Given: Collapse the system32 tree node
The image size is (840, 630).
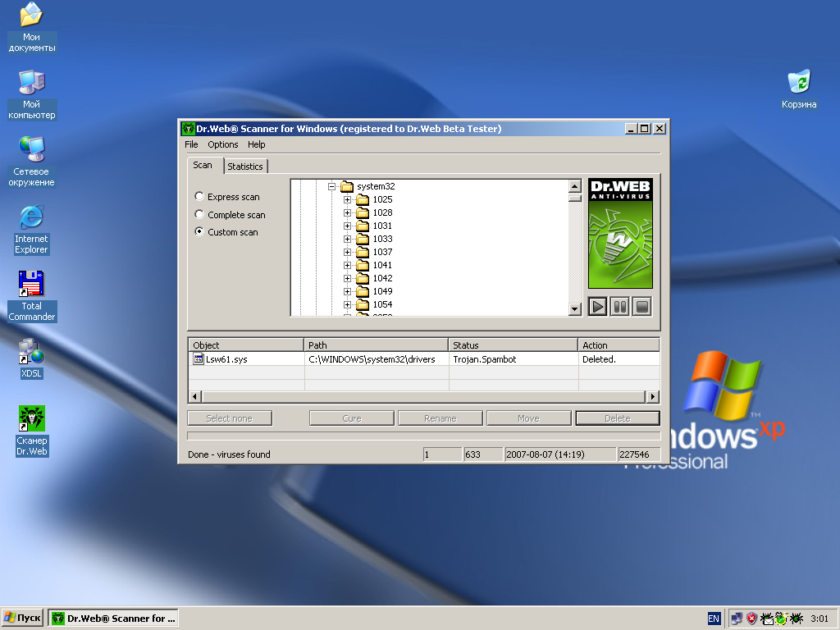Looking at the screenshot, I should click(331, 186).
